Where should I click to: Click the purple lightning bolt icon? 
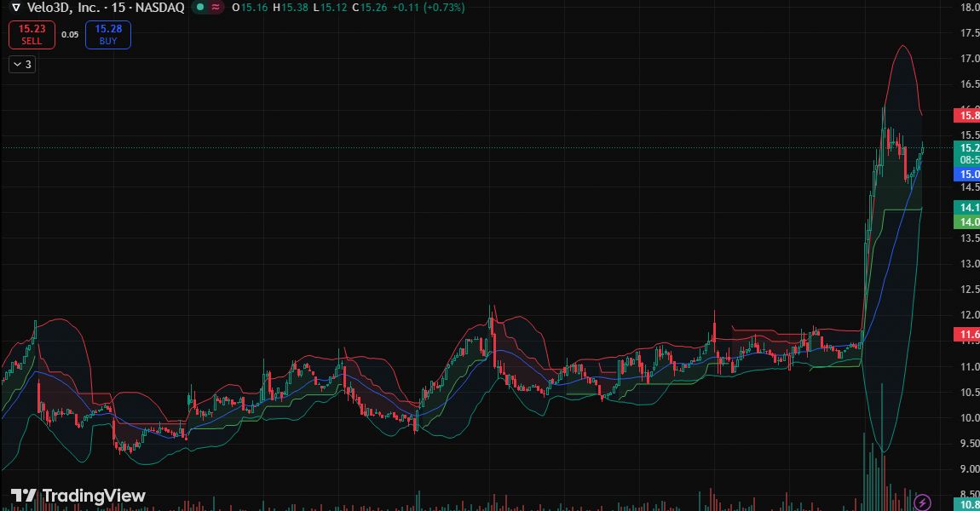(923, 502)
